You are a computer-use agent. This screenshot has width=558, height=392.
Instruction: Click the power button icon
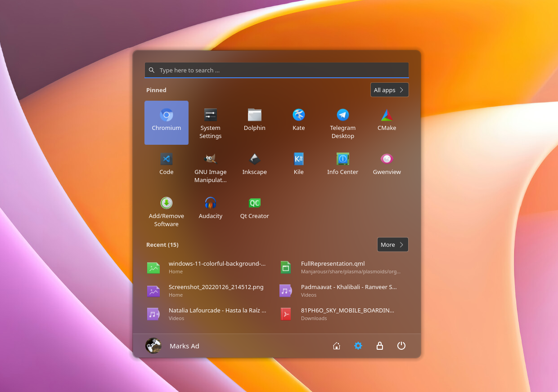[x=401, y=346]
